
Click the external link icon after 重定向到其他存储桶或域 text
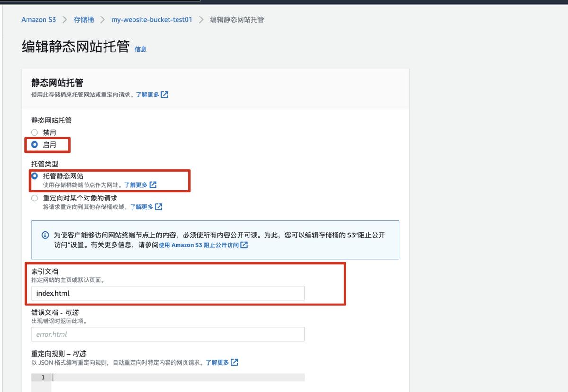[159, 207]
